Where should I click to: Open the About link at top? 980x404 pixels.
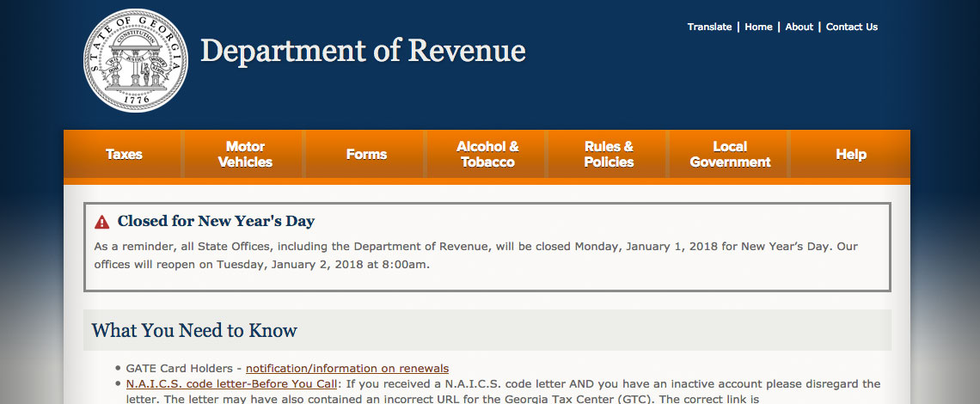[799, 27]
